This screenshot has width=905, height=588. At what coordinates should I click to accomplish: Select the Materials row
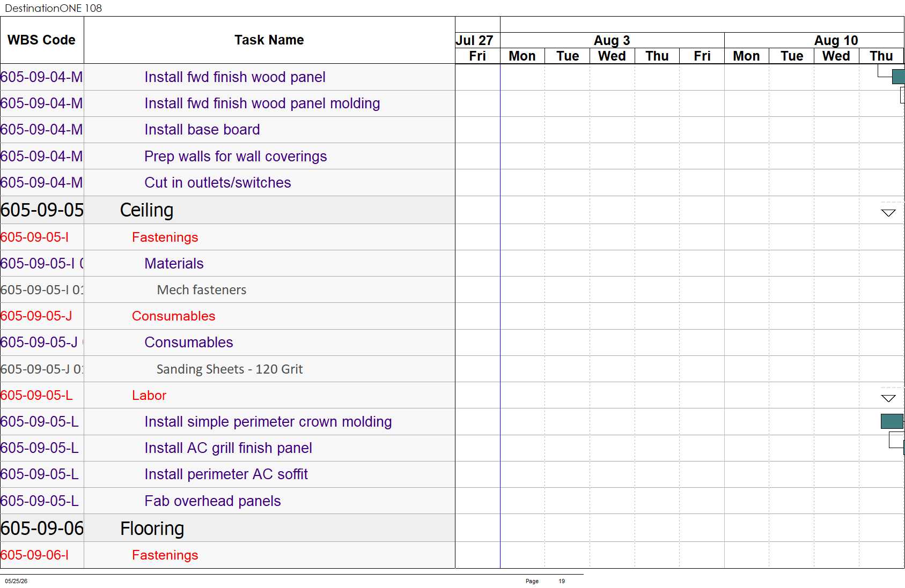(x=174, y=264)
